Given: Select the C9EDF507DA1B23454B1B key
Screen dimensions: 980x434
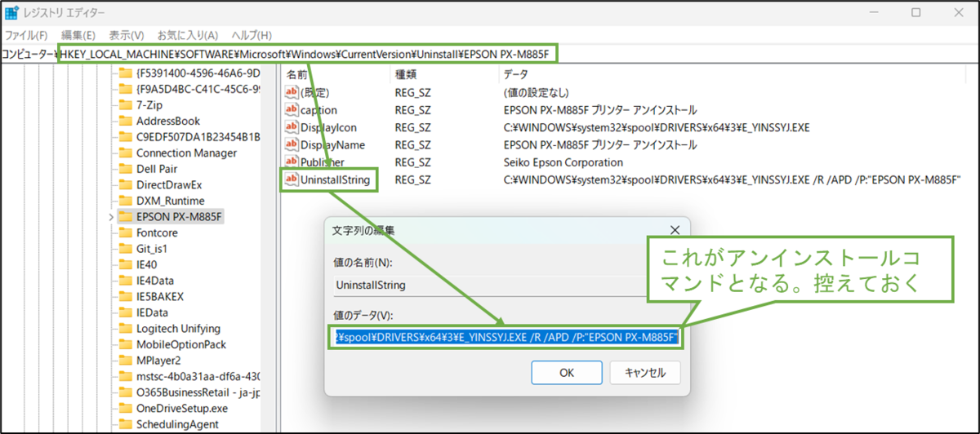Looking at the screenshot, I should [198, 137].
